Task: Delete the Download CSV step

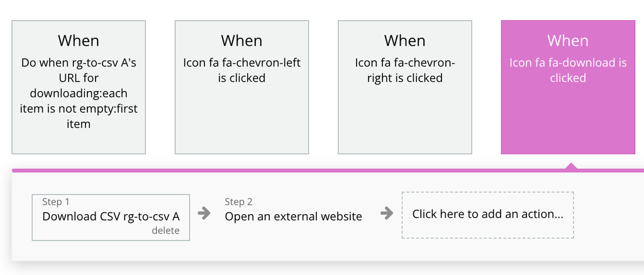Action: [x=165, y=230]
